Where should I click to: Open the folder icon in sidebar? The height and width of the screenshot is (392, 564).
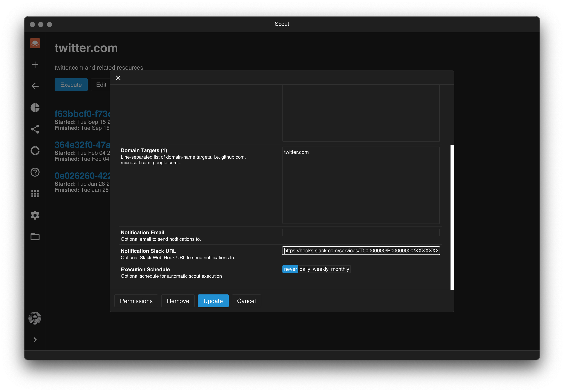click(x=35, y=237)
